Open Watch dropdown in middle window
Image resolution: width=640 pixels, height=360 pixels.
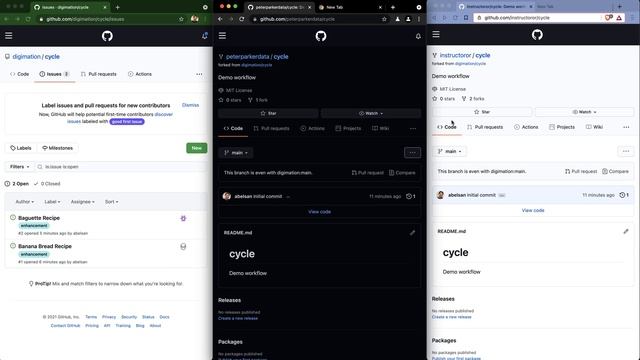click(371, 113)
